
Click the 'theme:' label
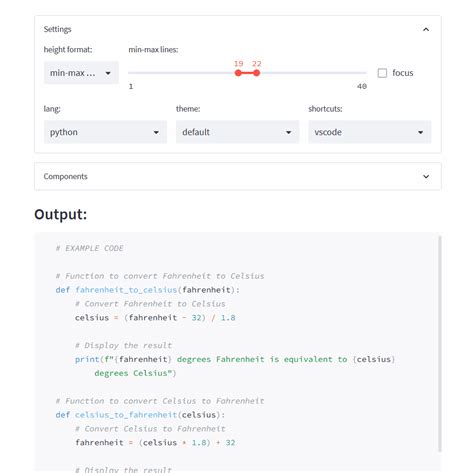(188, 109)
